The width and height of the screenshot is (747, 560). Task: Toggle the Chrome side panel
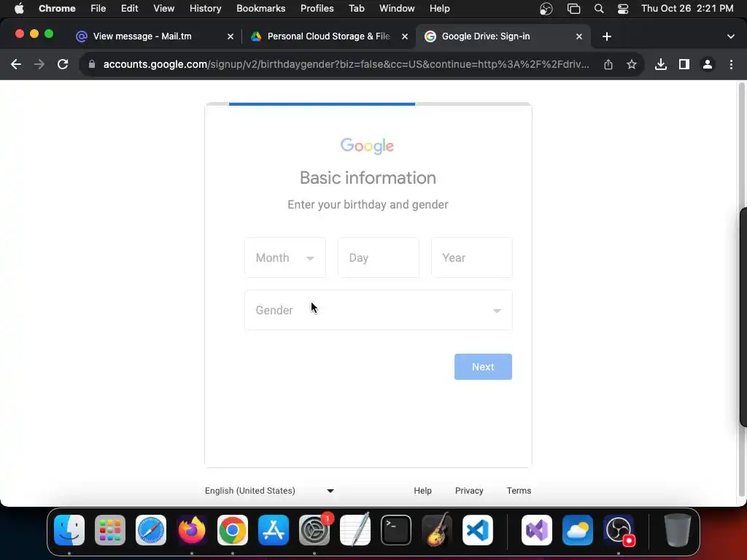[684, 64]
